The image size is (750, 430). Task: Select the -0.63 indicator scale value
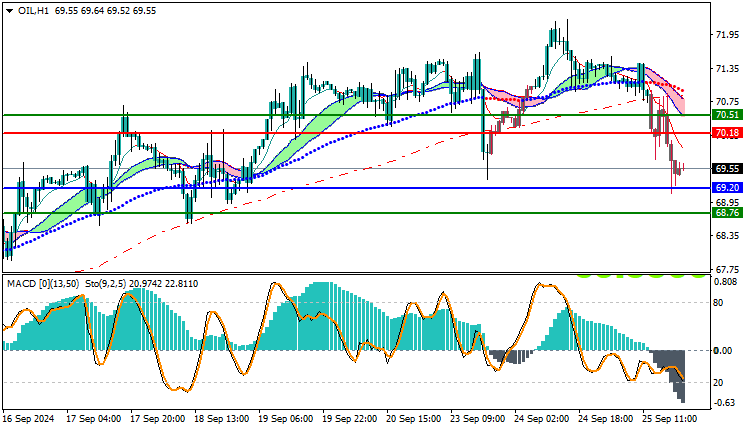(725, 403)
